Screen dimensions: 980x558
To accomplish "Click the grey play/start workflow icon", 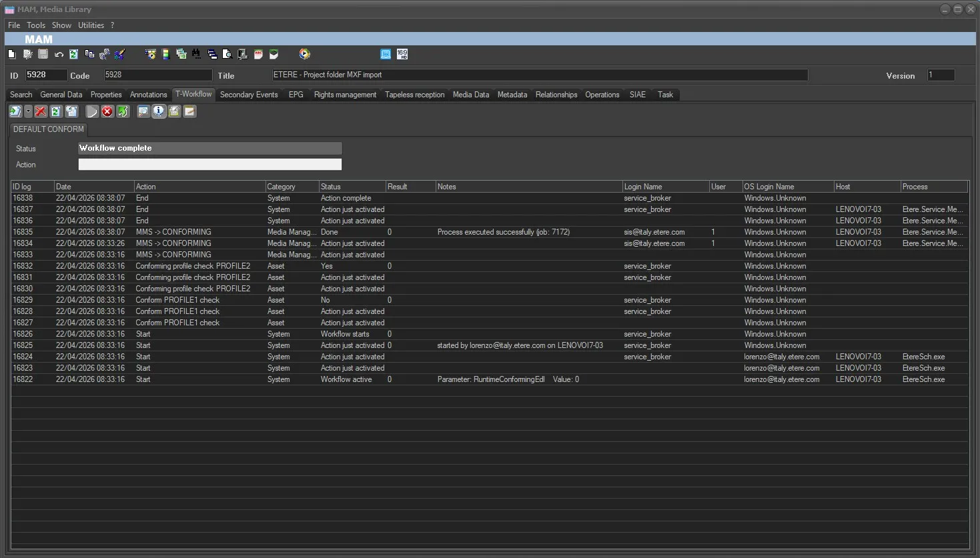I will (x=92, y=111).
